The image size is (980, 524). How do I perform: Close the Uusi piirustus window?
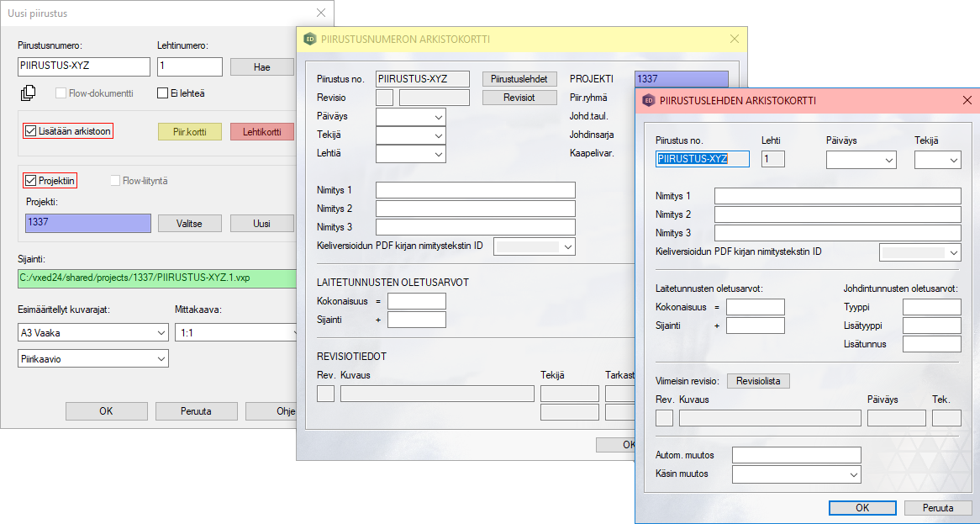coord(320,13)
